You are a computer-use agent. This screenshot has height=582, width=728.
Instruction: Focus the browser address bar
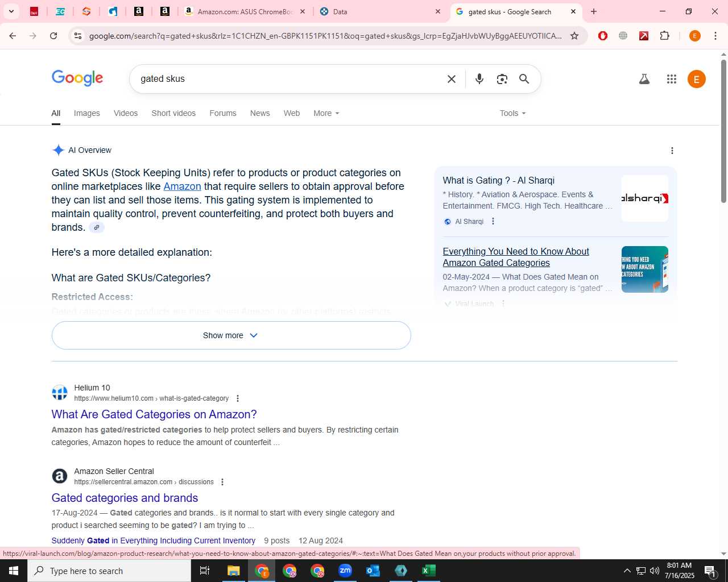tap(325, 36)
